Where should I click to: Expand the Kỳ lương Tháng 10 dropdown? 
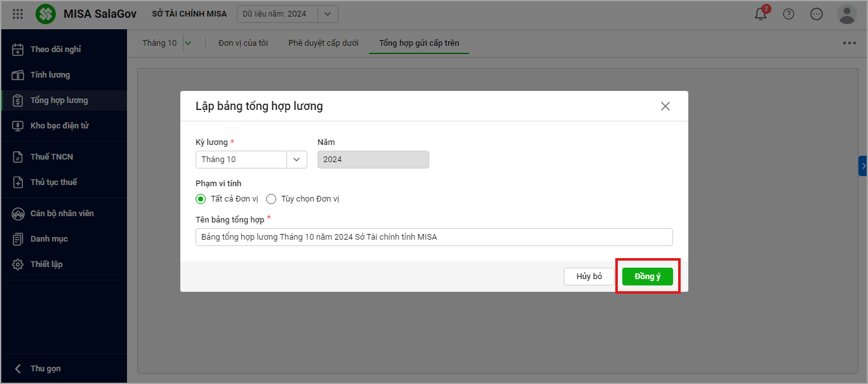coord(297,160)
